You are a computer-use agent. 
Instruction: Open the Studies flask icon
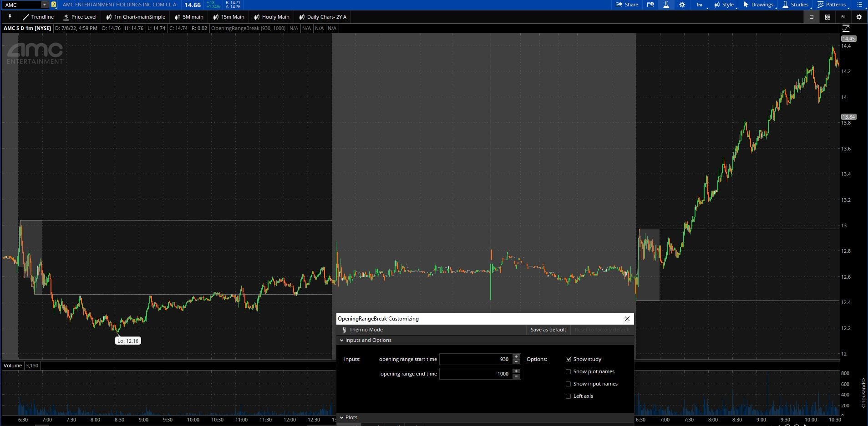pyautogui.click(x=785, y=5)
